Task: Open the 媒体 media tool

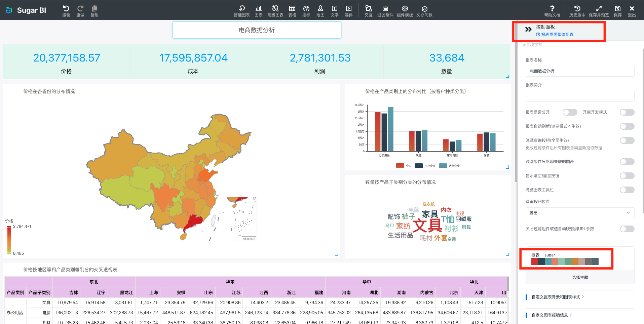Action: (349, 11)
